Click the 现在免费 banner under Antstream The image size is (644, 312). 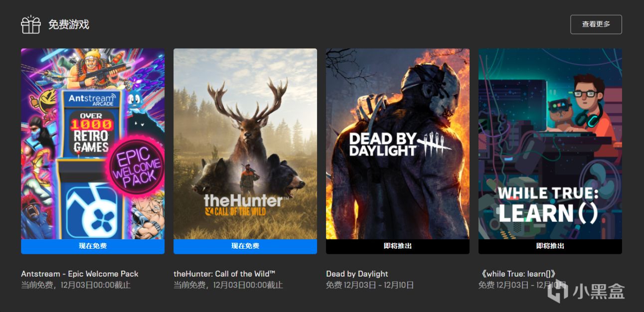tap(93, 246)
